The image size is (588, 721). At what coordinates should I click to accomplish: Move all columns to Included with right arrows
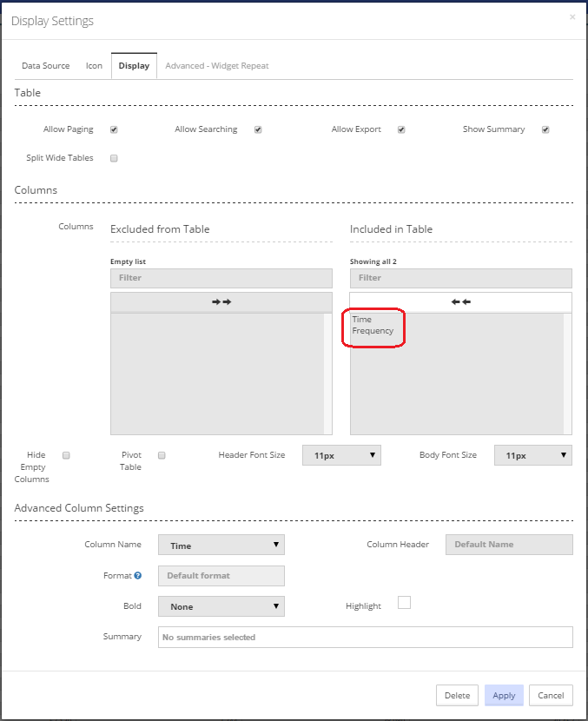click(x=221, y=302)
